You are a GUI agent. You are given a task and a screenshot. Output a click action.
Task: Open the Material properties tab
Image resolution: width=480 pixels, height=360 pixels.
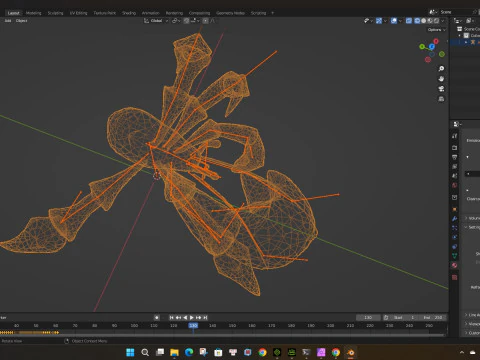click(455, 265)
